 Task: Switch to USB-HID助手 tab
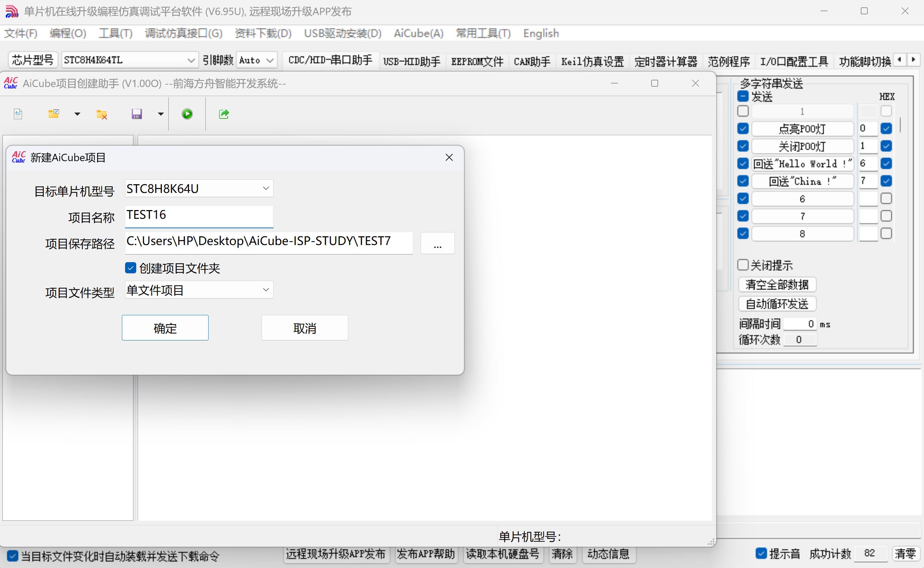tap(412, 61)
